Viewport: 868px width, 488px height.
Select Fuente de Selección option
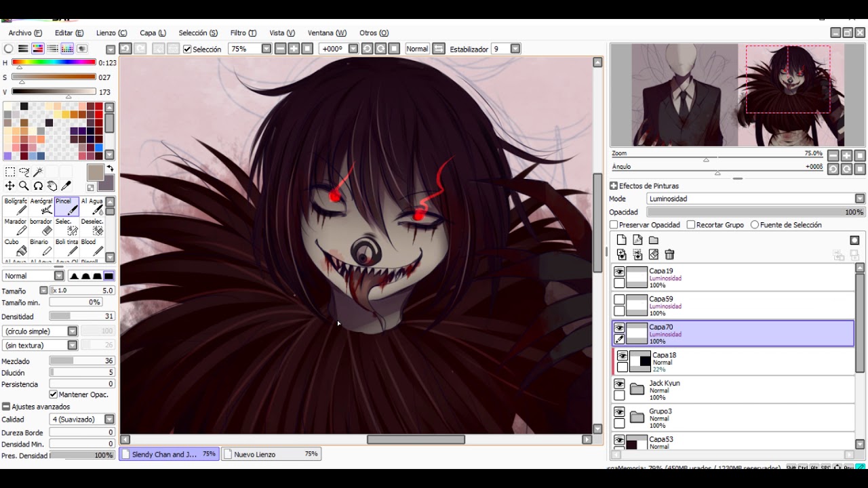[755, 224]
